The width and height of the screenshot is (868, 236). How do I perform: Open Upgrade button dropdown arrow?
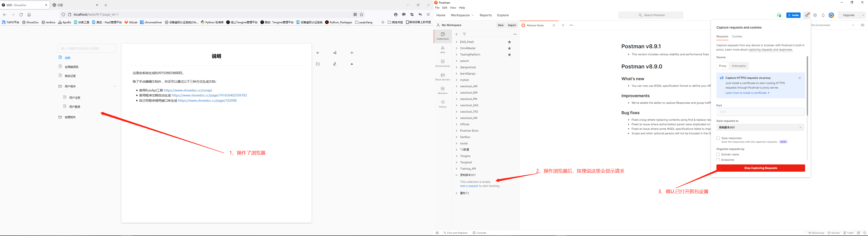863,15
